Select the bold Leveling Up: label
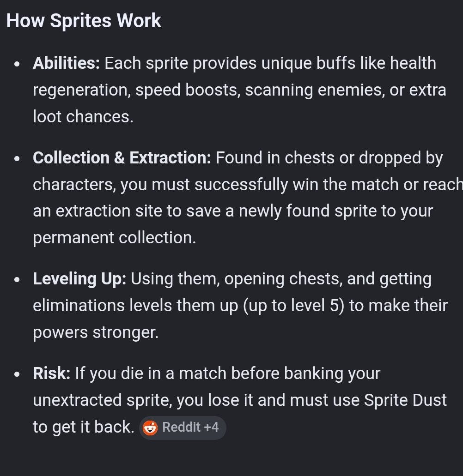Screen dimensions: 463x476 click(79, 279)
